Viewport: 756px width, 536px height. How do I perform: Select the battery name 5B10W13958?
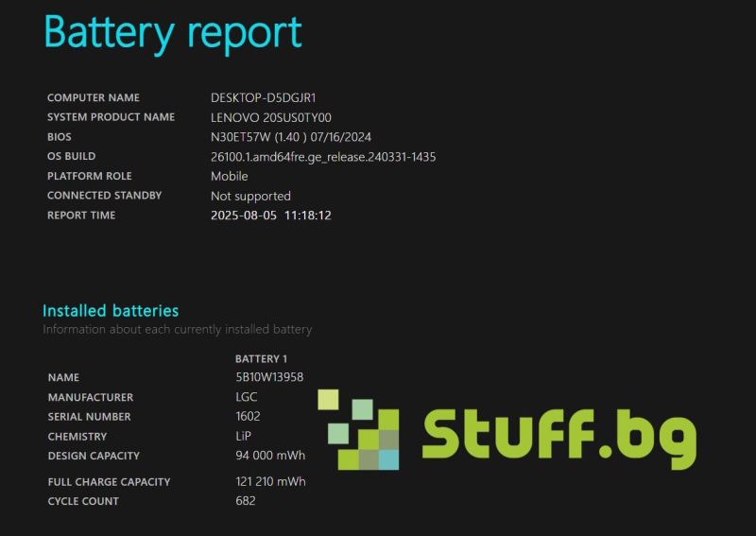coord(269,377)
